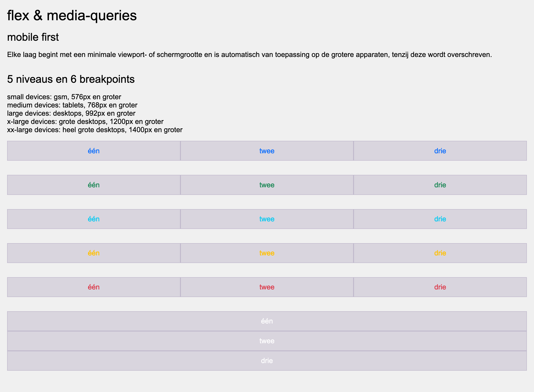Select the blue "twee" box
This screenshot has height=392, width=534.
[267, 151]
